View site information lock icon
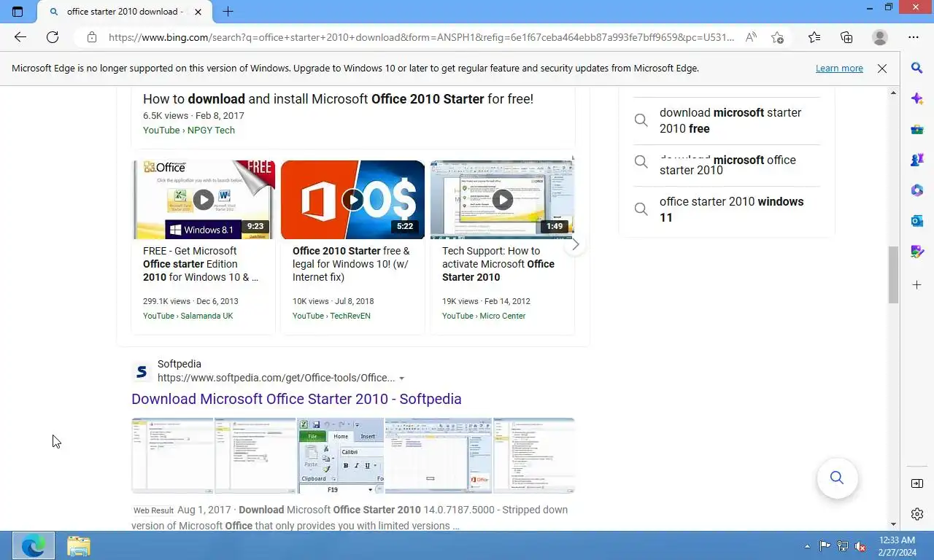This screenshot has width=934, height=560. [x=91, y=37]
